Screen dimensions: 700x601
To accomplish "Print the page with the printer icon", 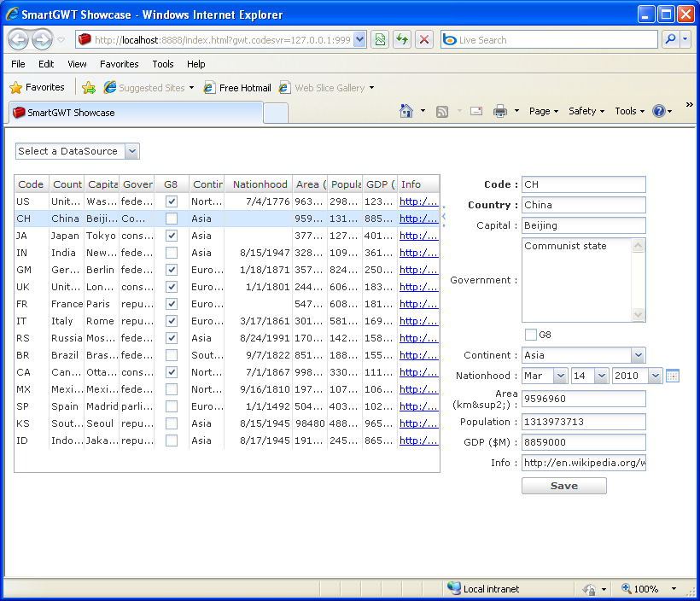I will point(500,111).
